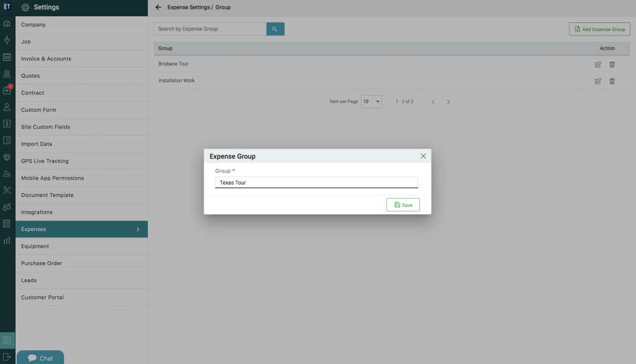Open the Item per Page dropdown
636x364 pixels.
pos(371,101)
